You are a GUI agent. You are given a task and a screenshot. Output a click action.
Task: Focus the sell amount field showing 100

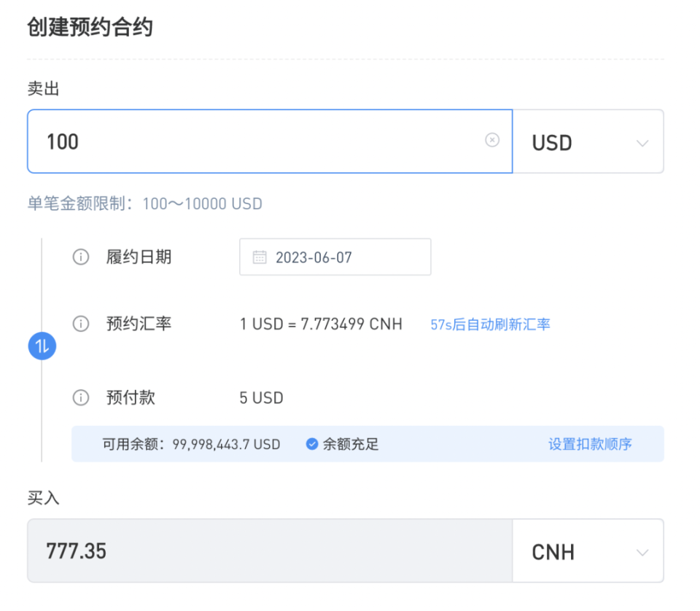(270, 141)
